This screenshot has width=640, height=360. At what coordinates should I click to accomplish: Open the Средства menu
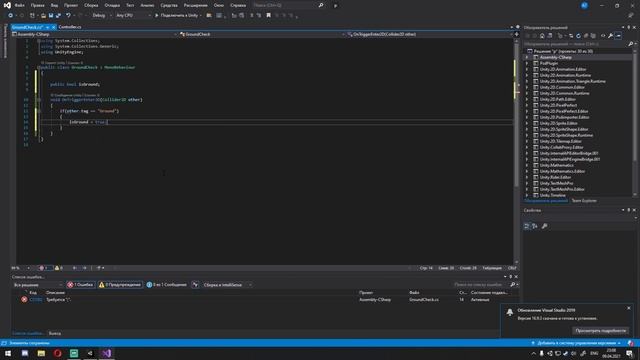pos(169,5)
